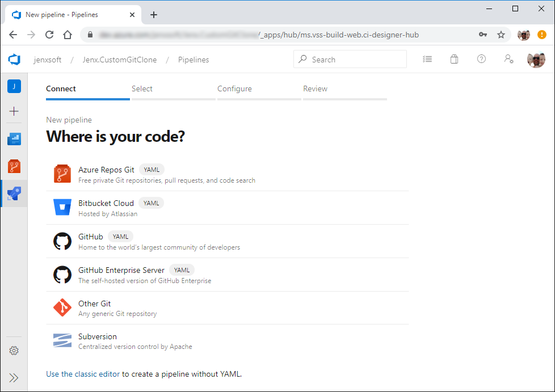Open the jenxsoft project J tile
The image size is (555, 392).
point(14,86)
